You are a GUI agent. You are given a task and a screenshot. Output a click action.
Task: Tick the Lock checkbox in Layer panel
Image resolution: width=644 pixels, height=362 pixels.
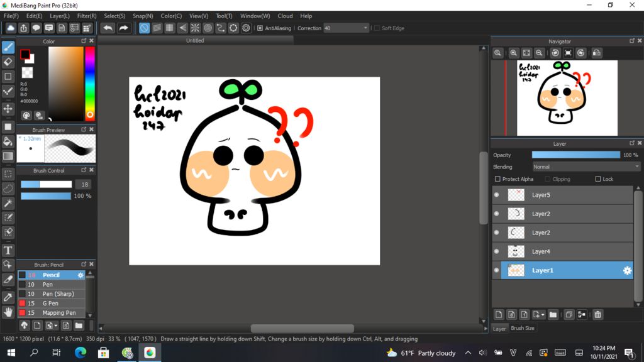coord(598,179)
